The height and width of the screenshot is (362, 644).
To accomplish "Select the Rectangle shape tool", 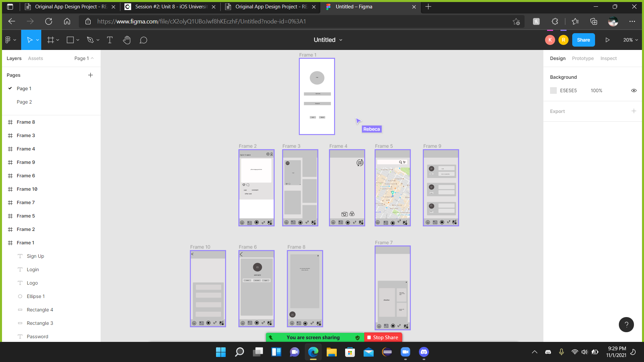I will [x=70, y=40].
